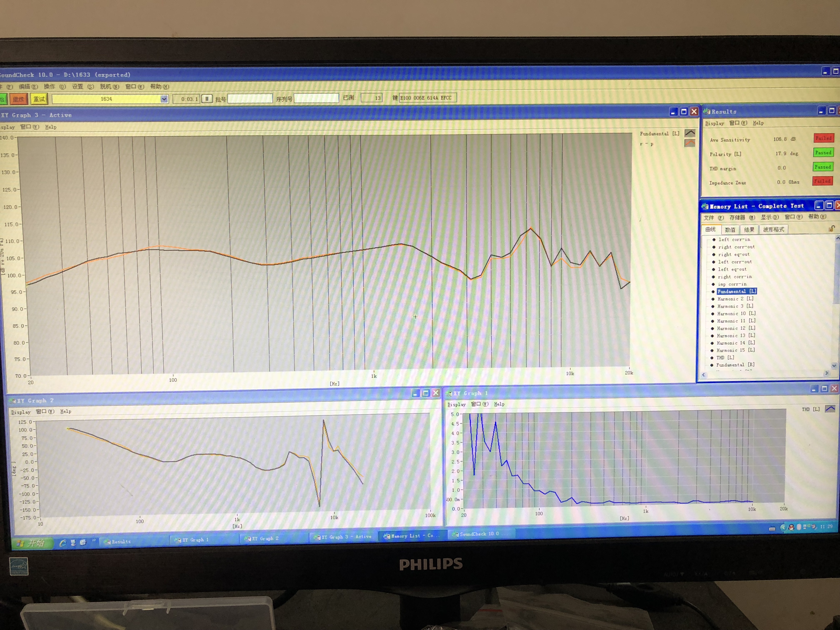The image size is (840, 630).
Task: Open Display menu in Results window
Action: coord(714,123)
